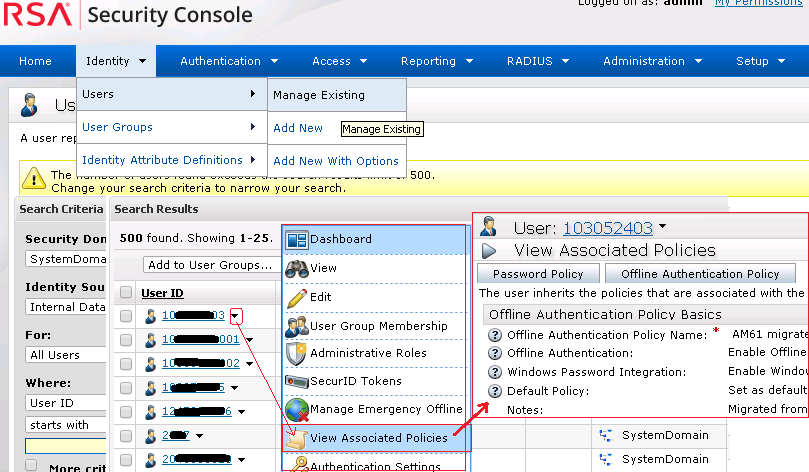This screenshot has height=472, width=809.
Task: Click the User Group Membership icon
Action: (x=297, y=326)
